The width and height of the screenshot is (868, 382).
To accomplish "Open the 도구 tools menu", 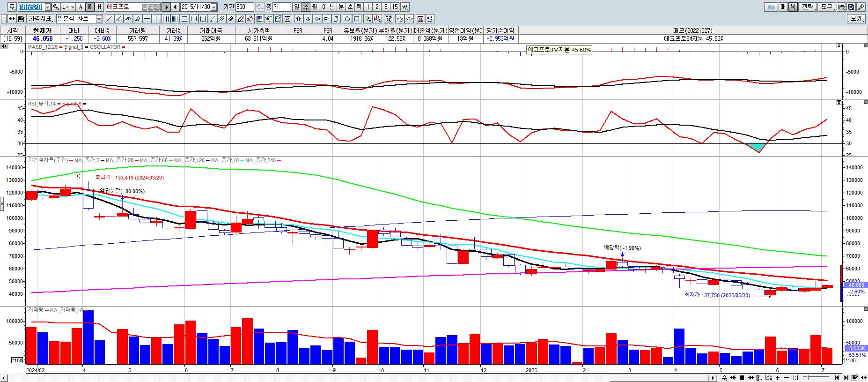I will 827,7.
